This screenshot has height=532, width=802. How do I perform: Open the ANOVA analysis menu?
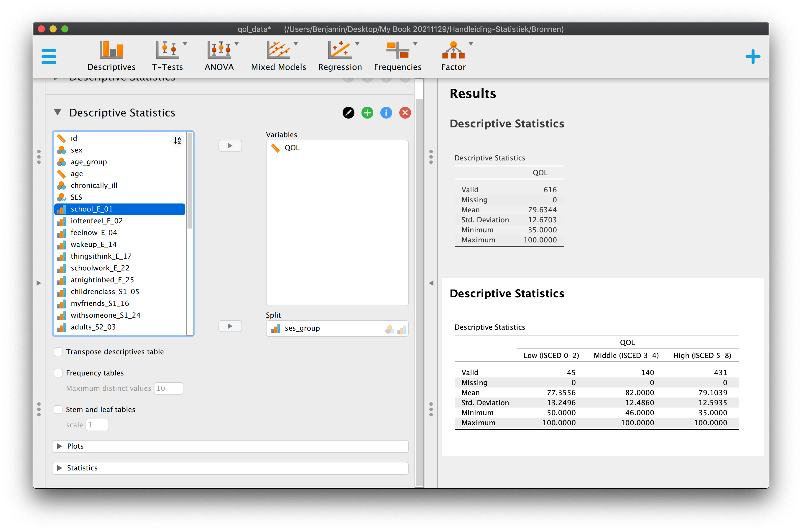point(219,56)
